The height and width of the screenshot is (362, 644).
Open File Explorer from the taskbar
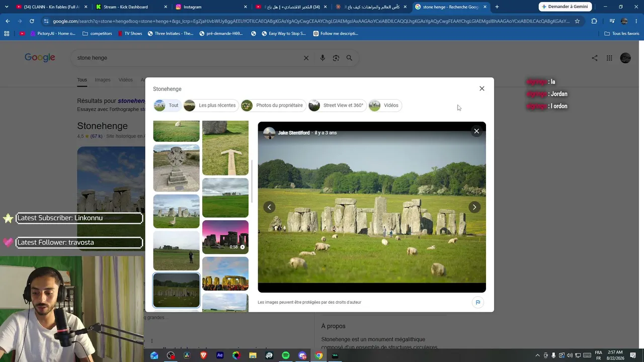(x=253, y=355)
